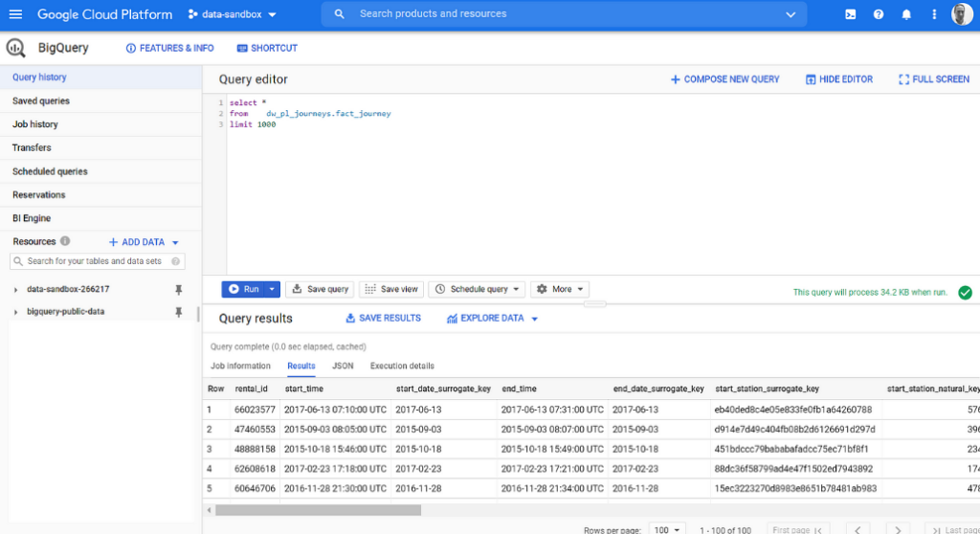The image size is (980, 534).
Task: Switch to Execution details tab
Action: (402, 366)
